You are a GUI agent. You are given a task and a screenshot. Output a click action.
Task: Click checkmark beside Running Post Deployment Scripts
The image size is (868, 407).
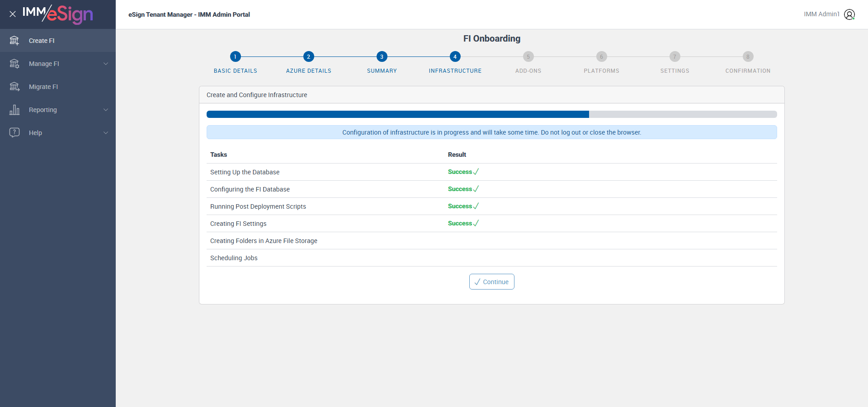pyautogui.click(x=476, y=206)
